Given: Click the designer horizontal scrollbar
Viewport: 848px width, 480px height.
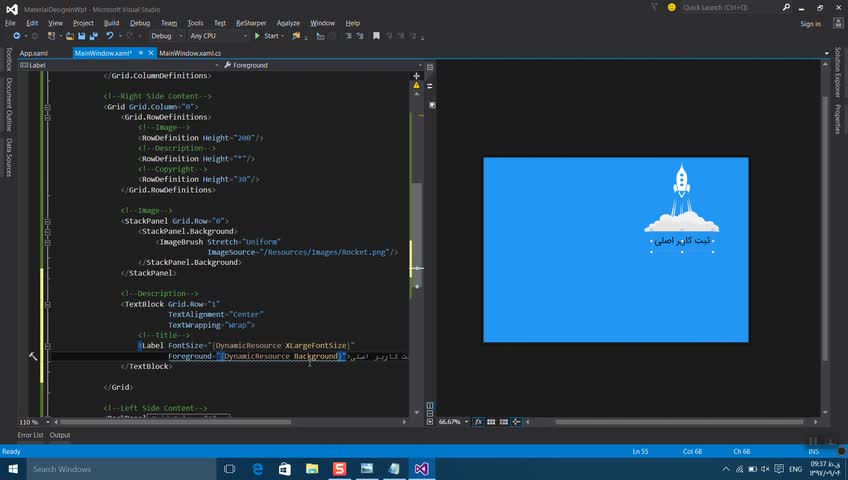Looking at the screenshot, I should click(679, 422).
